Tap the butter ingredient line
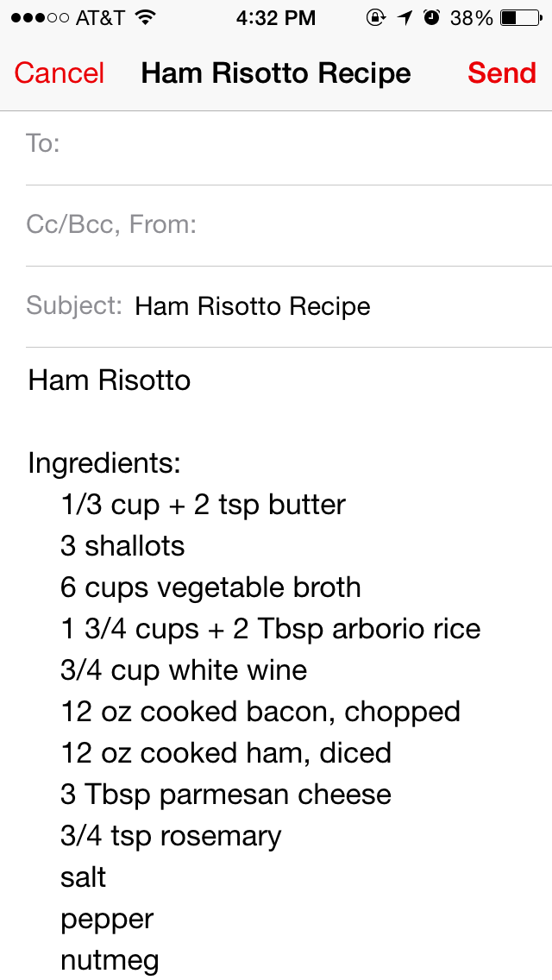Image resolution: width=552 pixels, height=980 pixels. [203, 505]
